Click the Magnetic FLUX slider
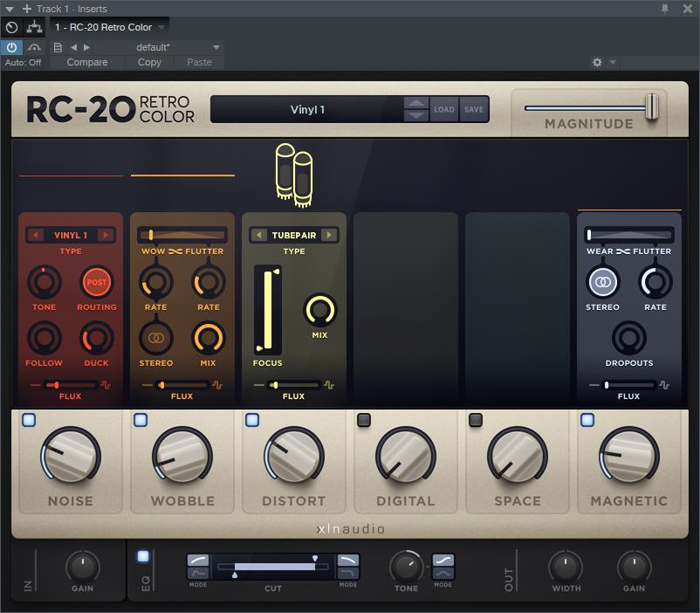This screenshot has width=700, height=613. pos(629,385)
